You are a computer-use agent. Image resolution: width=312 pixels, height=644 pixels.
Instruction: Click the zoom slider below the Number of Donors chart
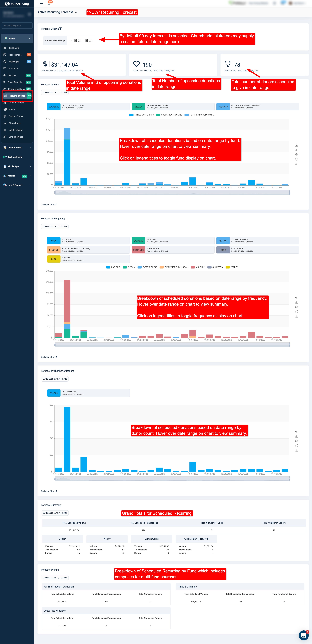172,479
